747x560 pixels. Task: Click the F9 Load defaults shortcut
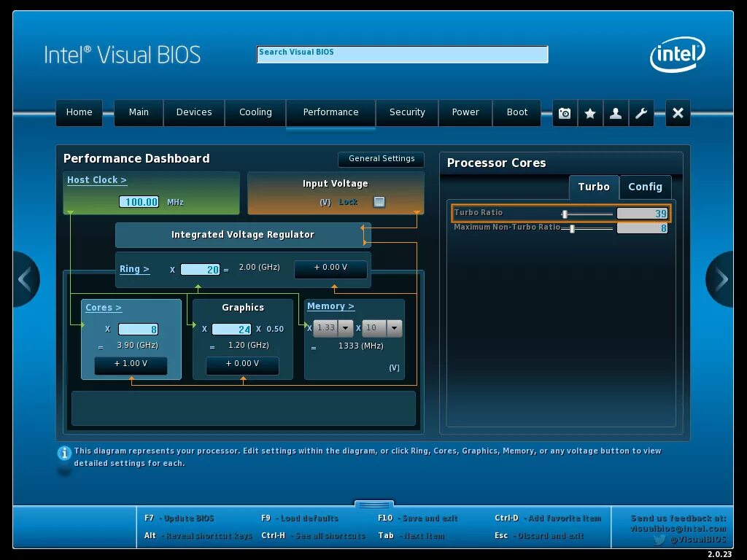(300, 518)
